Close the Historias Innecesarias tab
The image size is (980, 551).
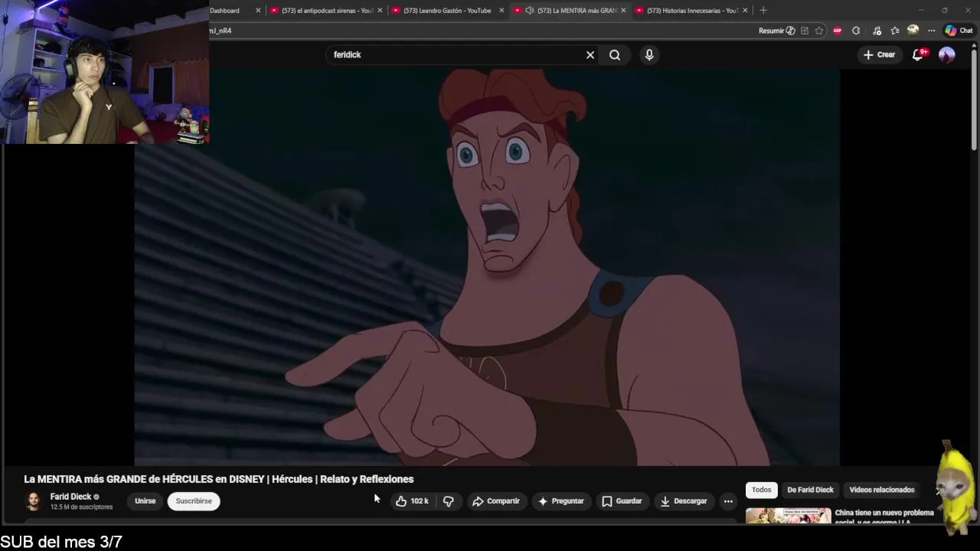tap(745, 11)
